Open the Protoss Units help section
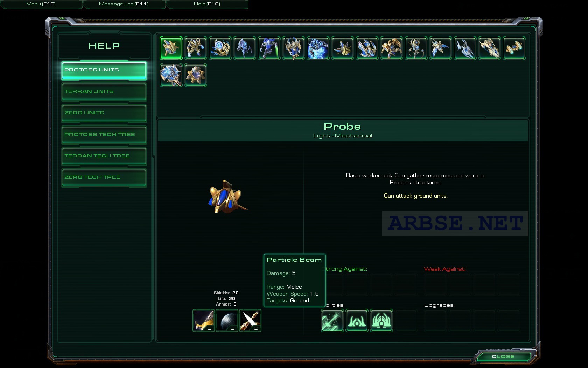588x368 pixels. 104,70
